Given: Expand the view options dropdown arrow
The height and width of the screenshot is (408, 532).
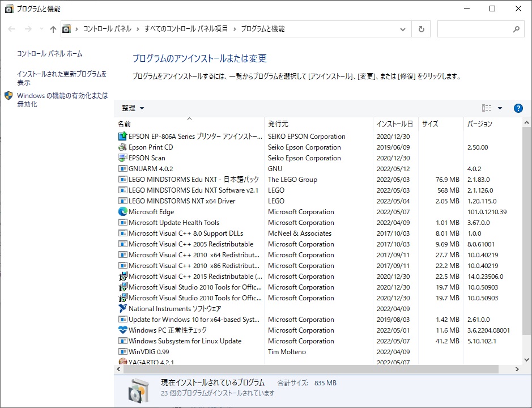Looking at the screenshot, I should pyautogui.click(x=500, y=108).
